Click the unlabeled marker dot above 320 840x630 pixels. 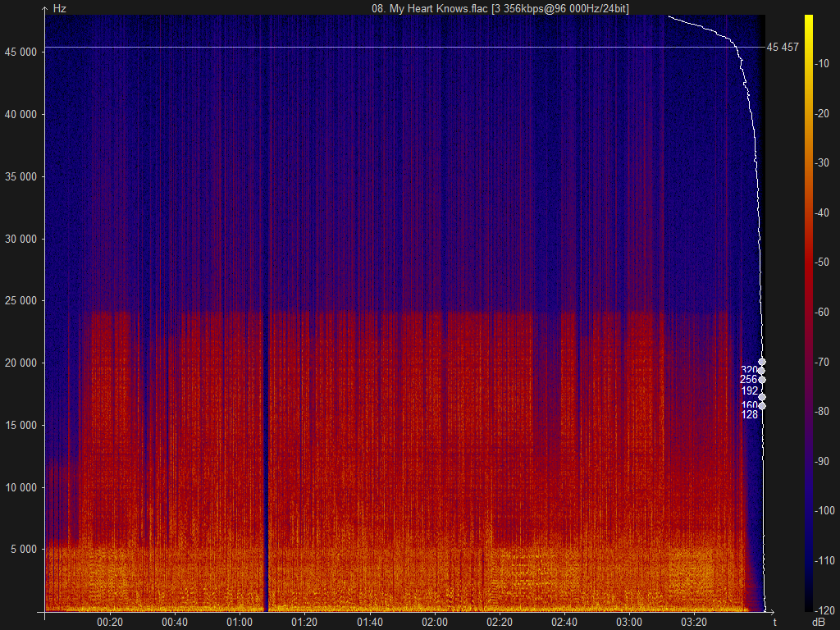[761, 361]
